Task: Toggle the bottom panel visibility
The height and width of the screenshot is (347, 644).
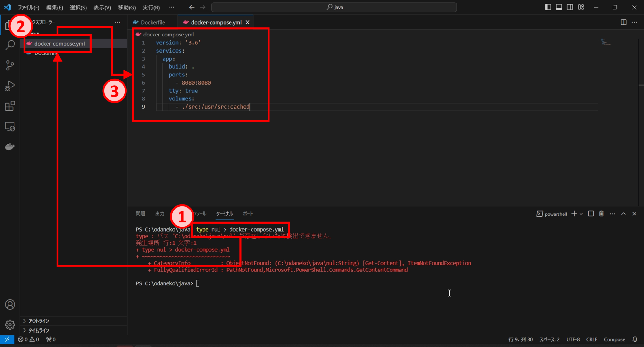Action: click(559, 7)
